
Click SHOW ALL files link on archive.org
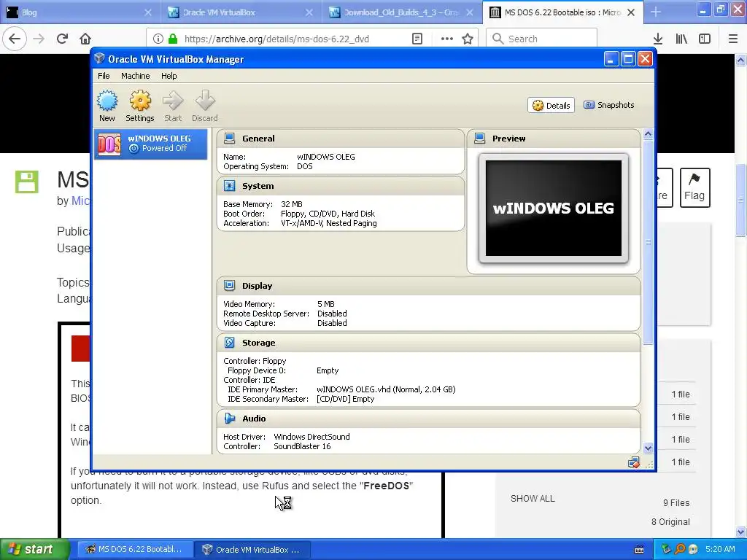pyautogui.click(x=533, y=499)
